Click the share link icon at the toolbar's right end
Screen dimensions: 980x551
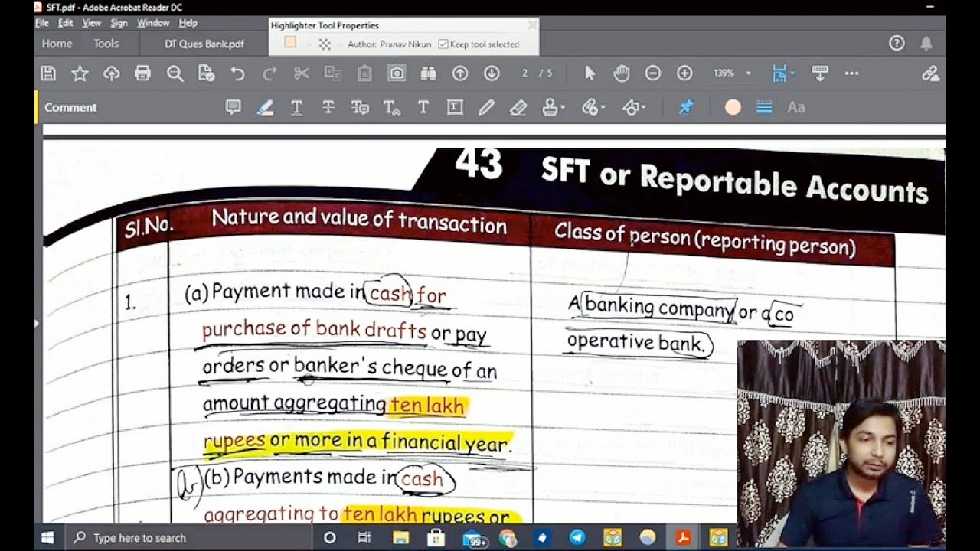[930, 73]
